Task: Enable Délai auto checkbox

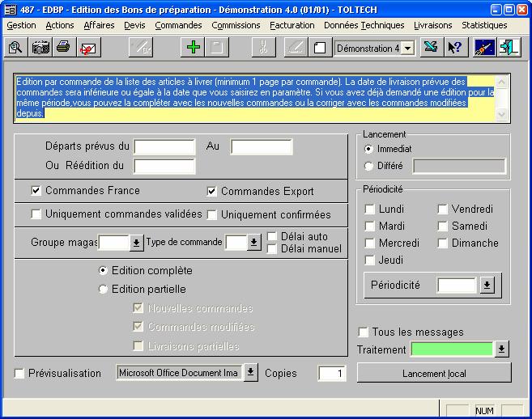Action: coord(272,236)
